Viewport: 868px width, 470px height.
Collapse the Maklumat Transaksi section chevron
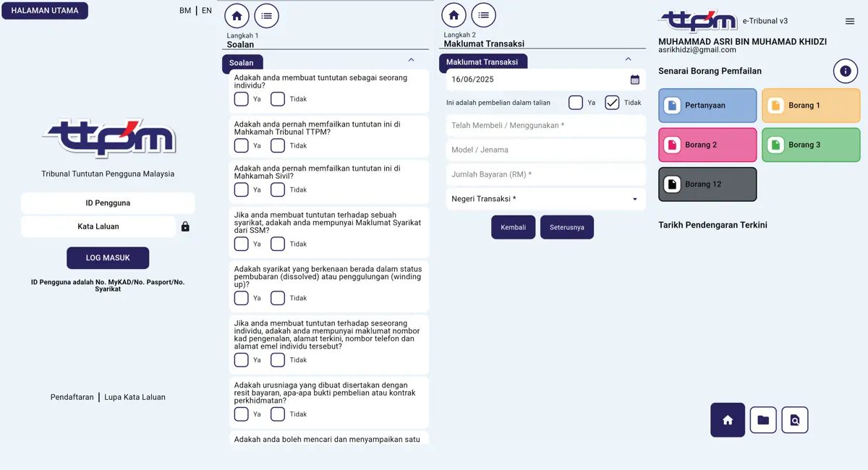click(x=628, y=59)
